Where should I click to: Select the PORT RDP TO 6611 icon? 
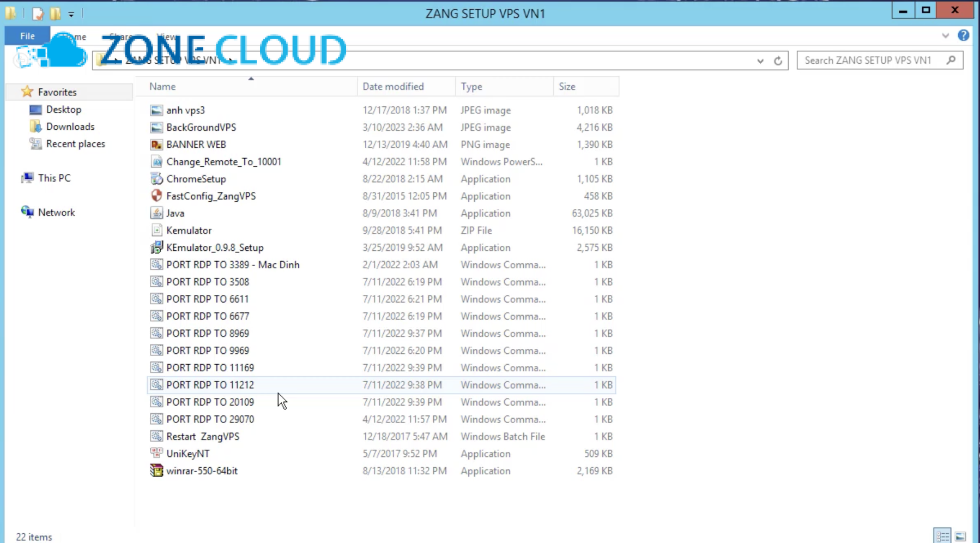click(x=156, y=299)
